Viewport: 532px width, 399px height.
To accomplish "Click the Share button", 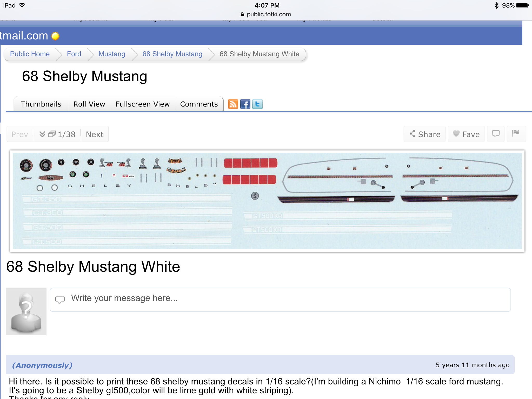I will click(x=425, y=134).
